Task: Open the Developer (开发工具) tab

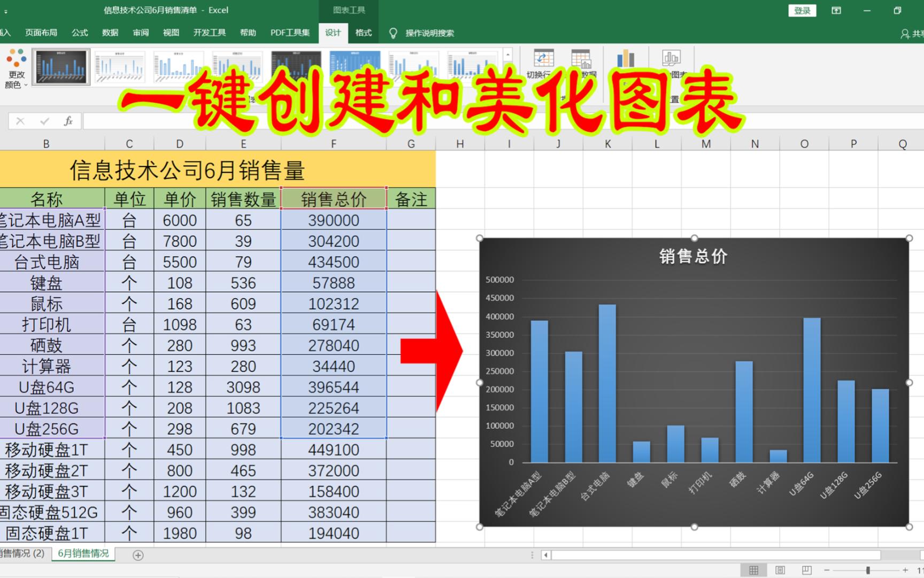Action: click(210, 33)
